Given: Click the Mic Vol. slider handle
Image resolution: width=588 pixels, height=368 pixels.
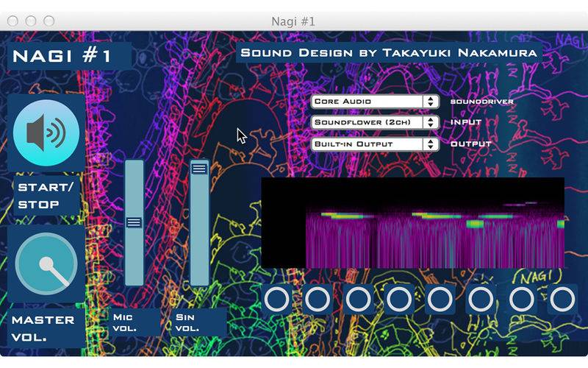Looking at the screenshot, I should coord(134,223).
